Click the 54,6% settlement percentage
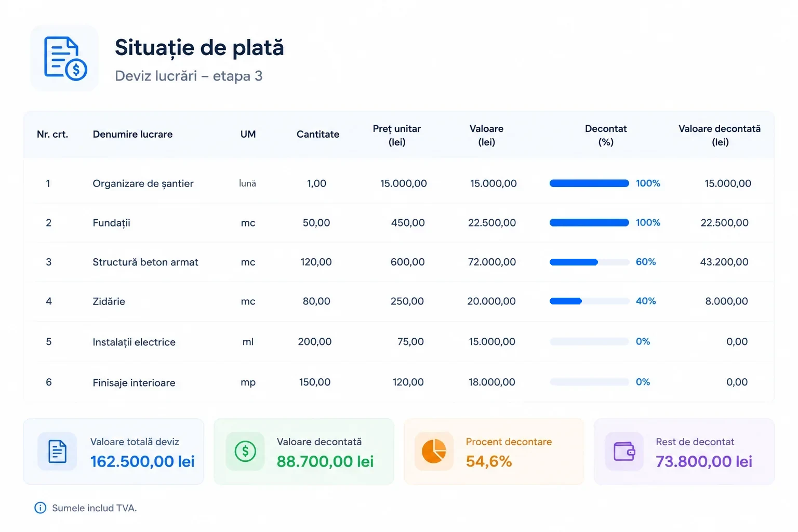Image resolution: width=798 pixels, height=532 pixels. coord(489,461)
